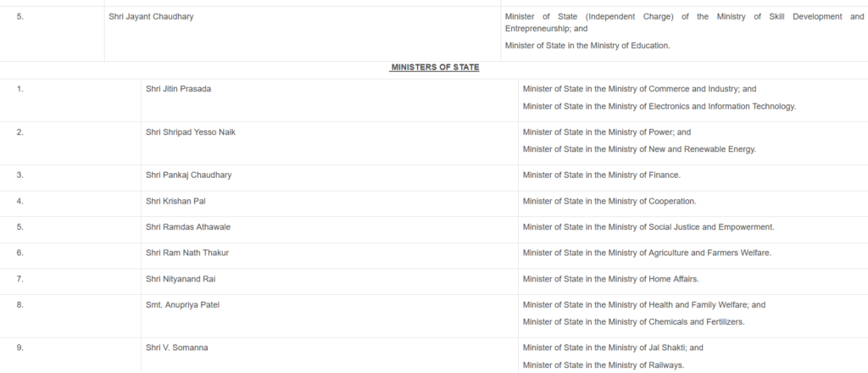The height and width of the screenshot is (373, 868).
Task: Select the Ministry of Cooperation portfolio line
Action: click(609, 201)
